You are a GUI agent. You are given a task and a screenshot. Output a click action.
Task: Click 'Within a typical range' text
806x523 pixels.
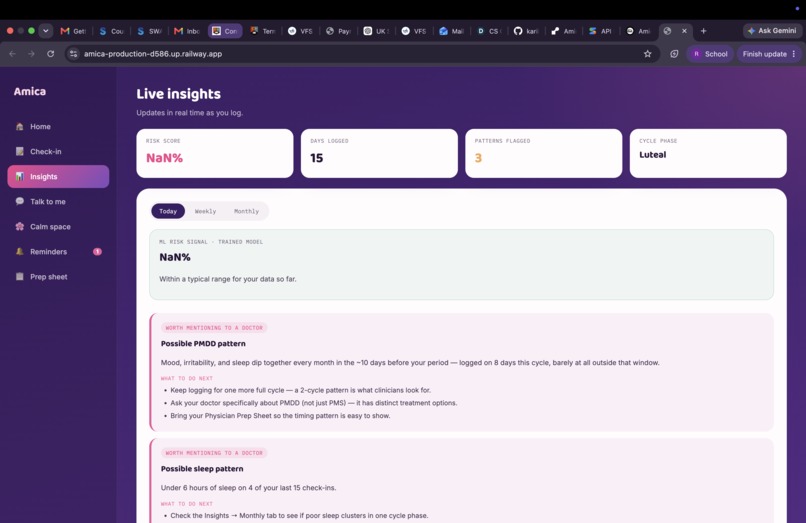(228, 279)
